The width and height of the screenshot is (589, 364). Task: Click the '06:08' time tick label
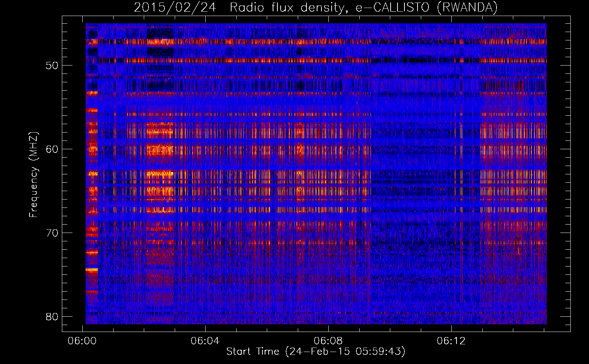pyautogui.click(x=328, y=341)
